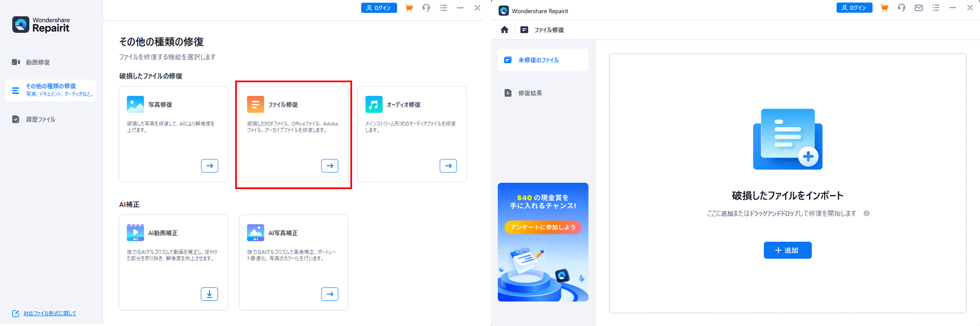Click the Repairit app icon in right title bar
Viewport: 980px width, 326px height.
504,11
